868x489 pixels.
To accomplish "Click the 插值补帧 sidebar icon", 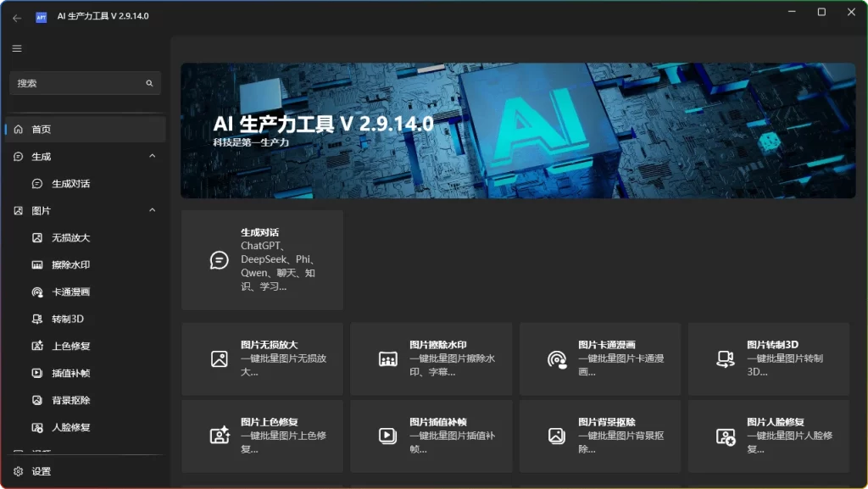I will tap(37, 374).
